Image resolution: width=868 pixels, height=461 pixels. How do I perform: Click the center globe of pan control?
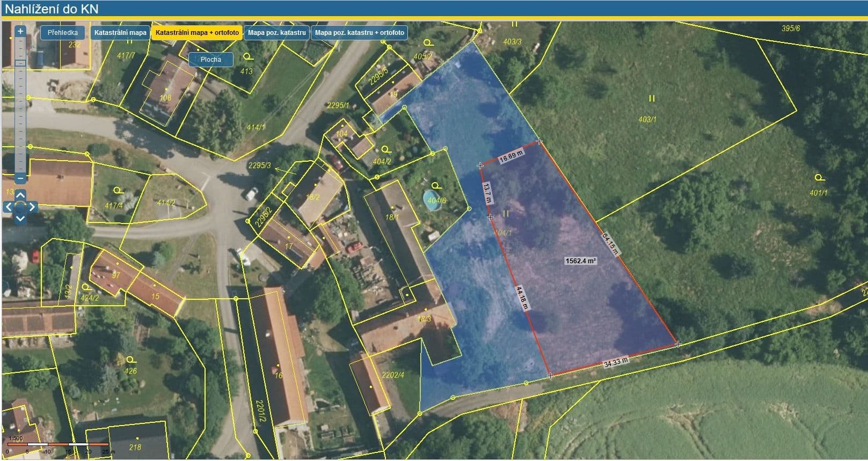20,207
